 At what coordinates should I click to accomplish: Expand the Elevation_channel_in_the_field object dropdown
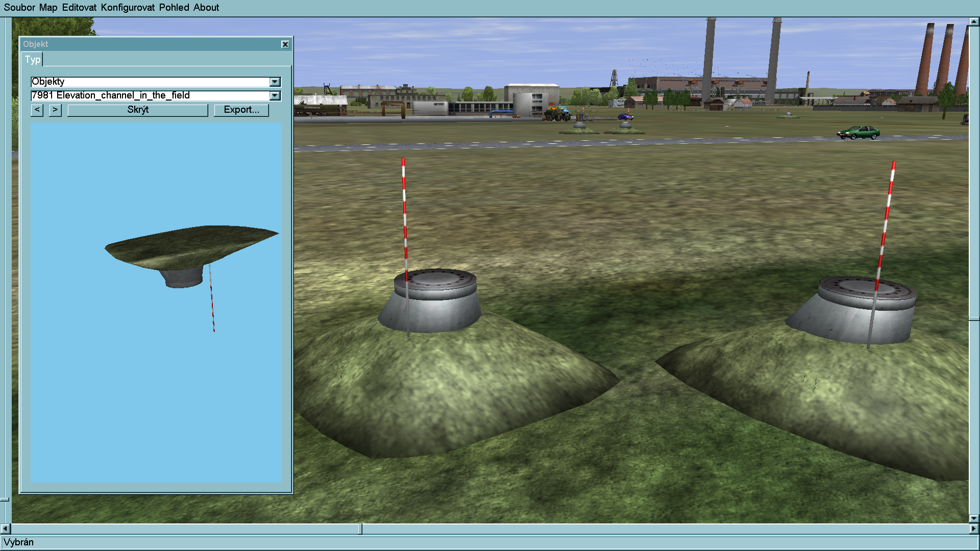click(275, 95)
